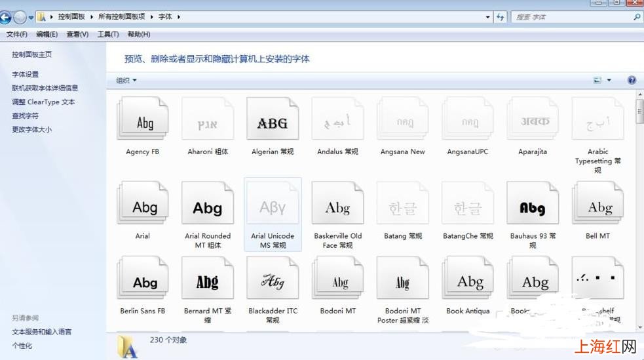Open the 个性化 link
The width and height of the screenshot is (644, 360).
(x=22, y=346)
